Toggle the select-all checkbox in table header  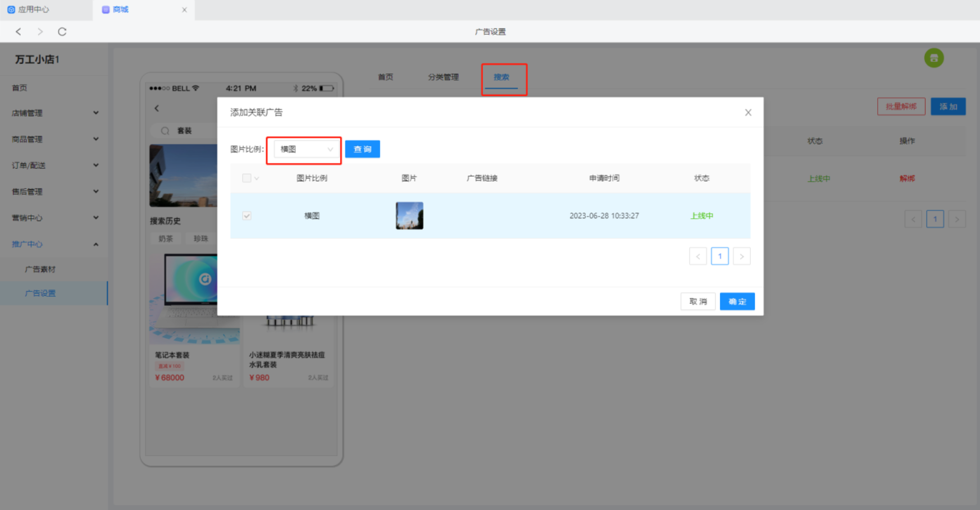[247, 178]
